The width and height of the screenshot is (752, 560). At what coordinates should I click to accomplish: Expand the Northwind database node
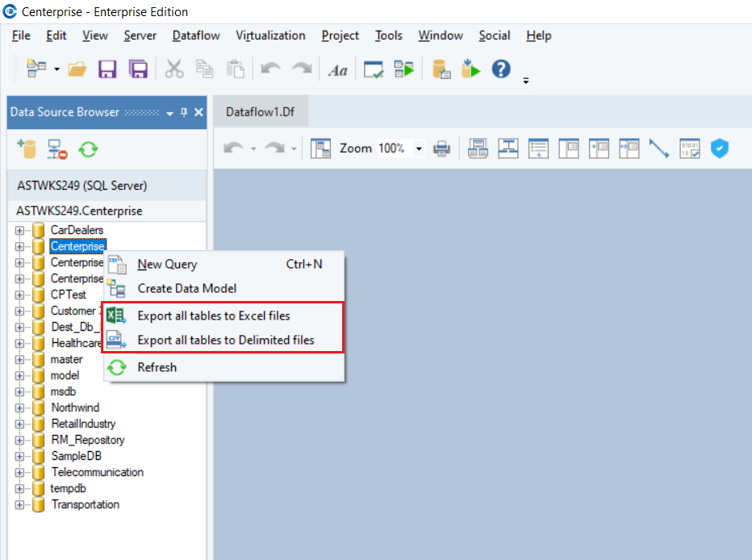pos(20,407)
